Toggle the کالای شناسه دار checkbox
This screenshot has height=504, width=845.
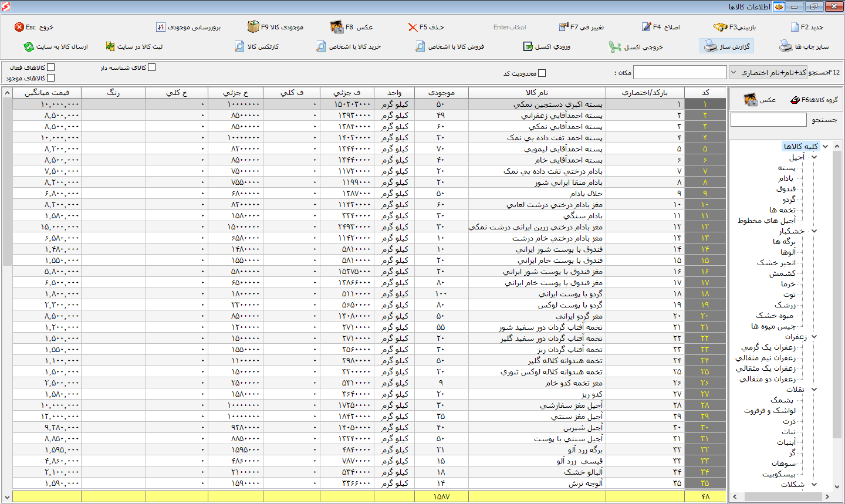pos(152,67)
